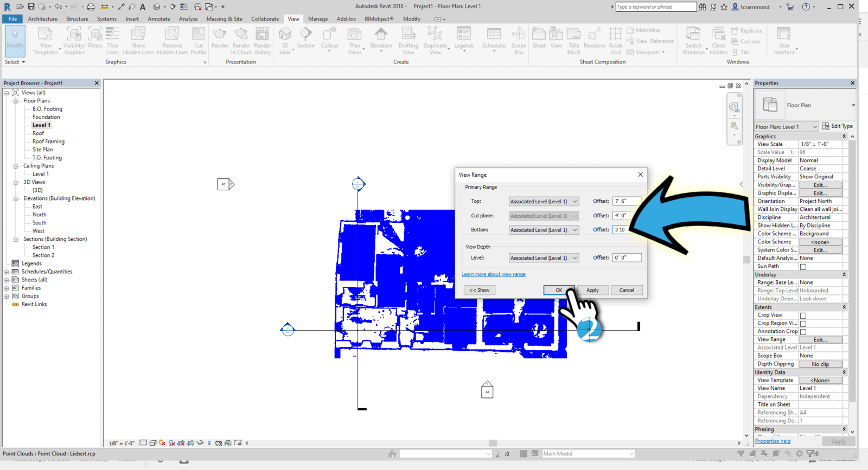The image size is (868, 470).
Task: Open Visibility/Graphics tool in ribbon
Action: click(74, 41)
